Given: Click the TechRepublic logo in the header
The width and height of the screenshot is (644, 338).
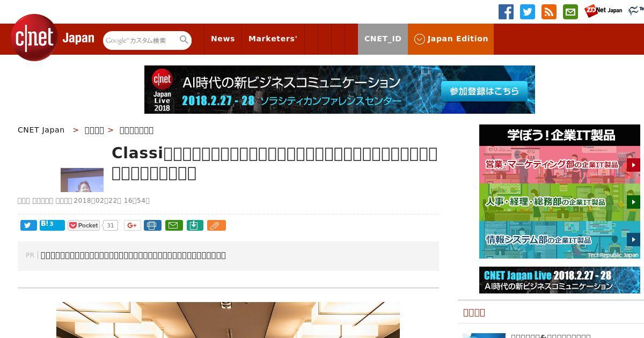Looking at the screenshot, I should [x=636, y=10].
